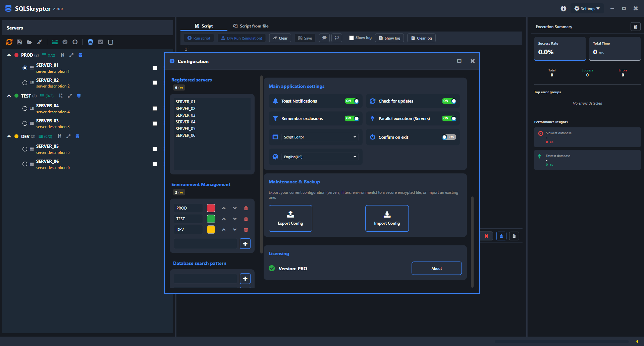Click the database icon in DEV row
This screenshot has height=346, width=644.
[77, 136]
